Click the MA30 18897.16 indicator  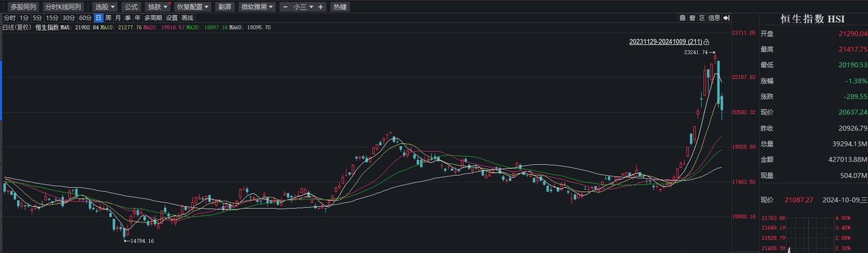(x=207, y=27)
